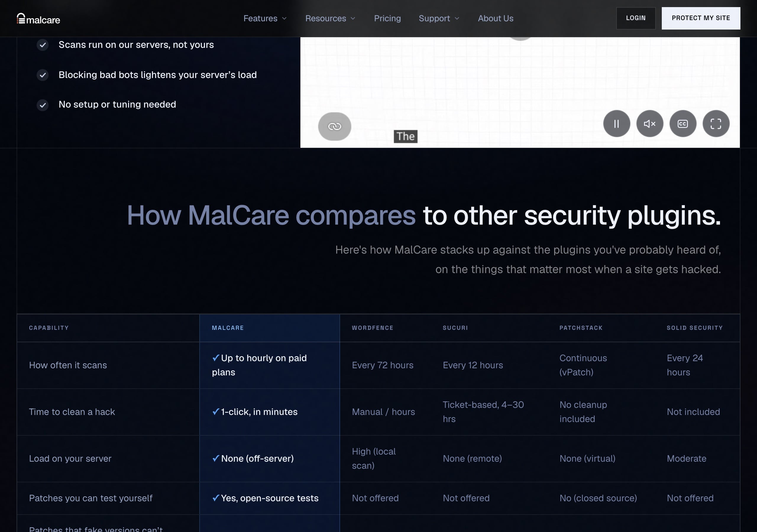Click checkmark beside 'Scans run on our servers'
This screenshot has height=532, width=757.
(43, 45)
